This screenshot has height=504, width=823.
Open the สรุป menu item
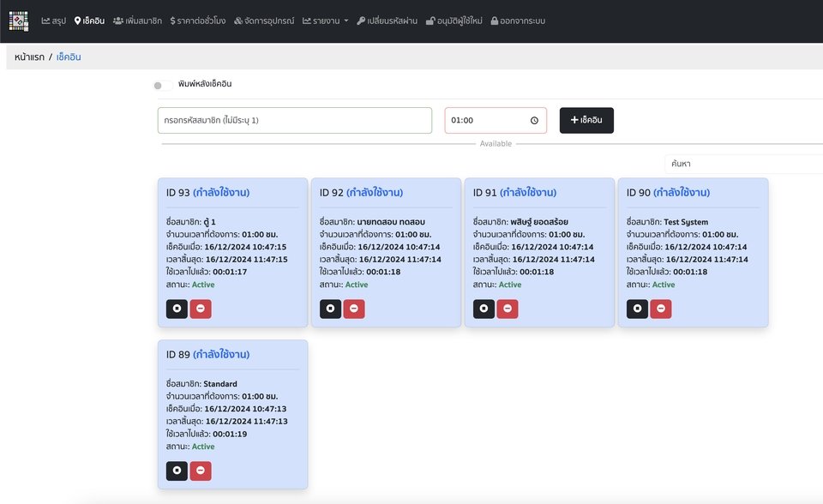(x=53, y=21)
